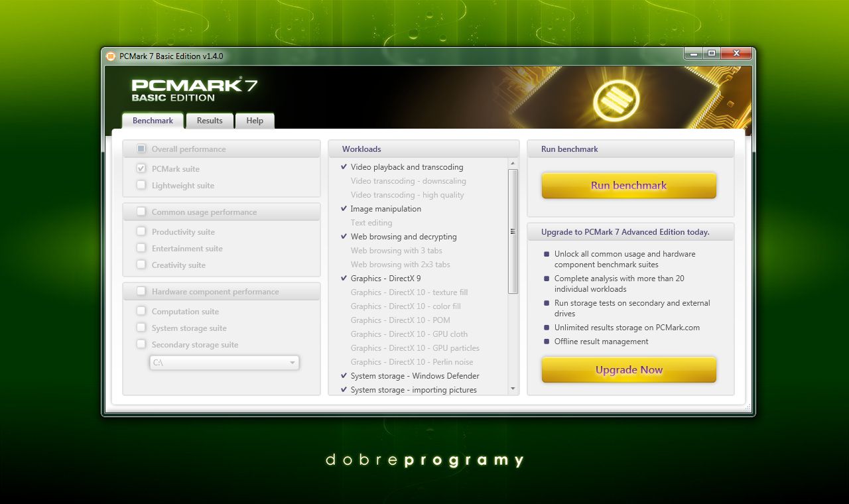Select Video transcoding - downscaling workload

(408, 181)
